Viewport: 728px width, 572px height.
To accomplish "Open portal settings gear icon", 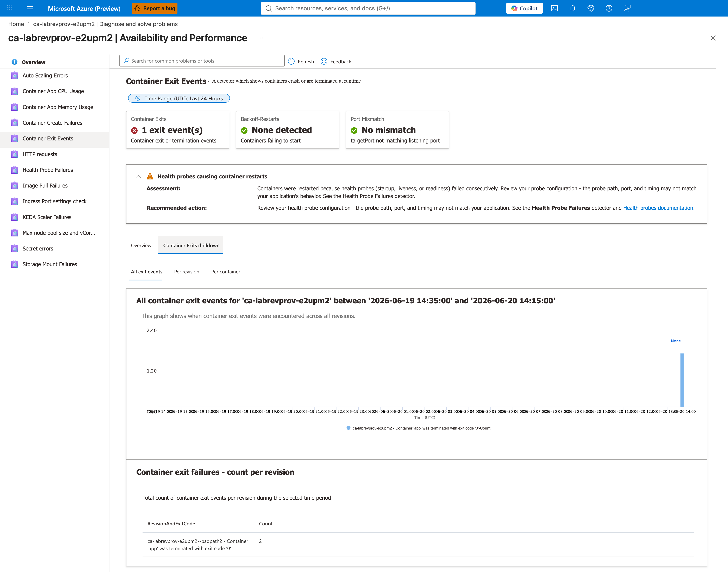I will coord(591,8).
